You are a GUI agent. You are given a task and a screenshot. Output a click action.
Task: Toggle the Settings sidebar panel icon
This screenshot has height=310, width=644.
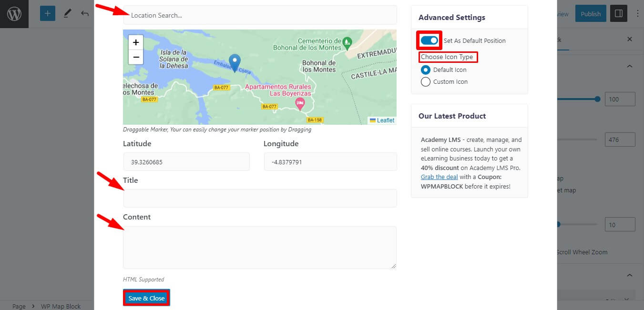[618, 13]
